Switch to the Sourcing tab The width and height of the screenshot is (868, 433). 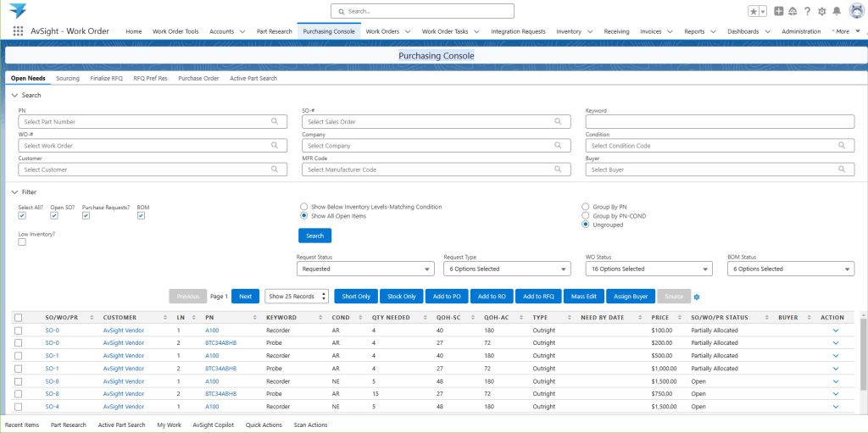tap(68, 79)
